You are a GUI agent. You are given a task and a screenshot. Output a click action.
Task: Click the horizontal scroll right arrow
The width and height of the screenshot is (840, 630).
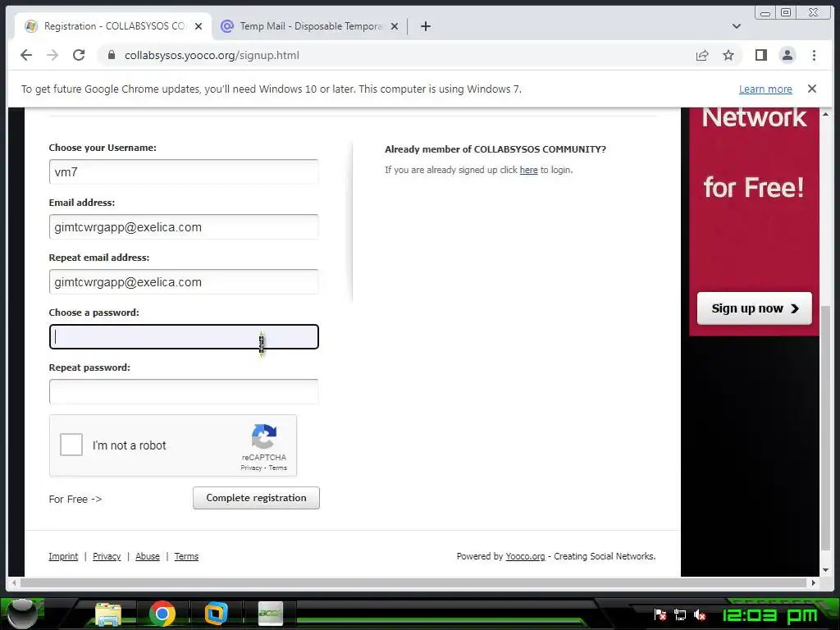[813, 583]
